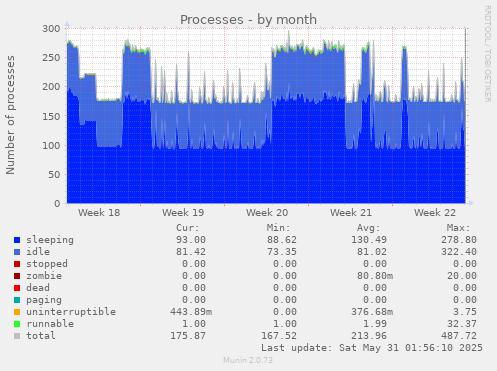The image size is (497, 371).
Task: Click idle maximum value 322.40
Action: pyautogui.click(x=459, y=252)
